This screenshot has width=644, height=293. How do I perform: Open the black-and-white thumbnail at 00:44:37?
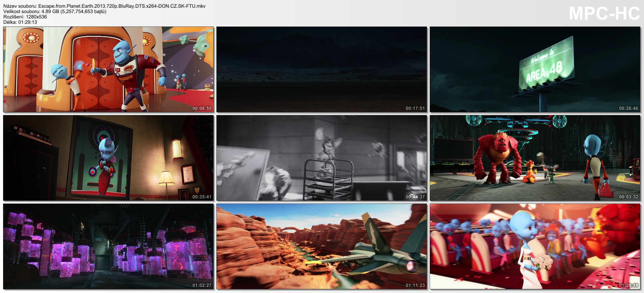tap(322, 158)
